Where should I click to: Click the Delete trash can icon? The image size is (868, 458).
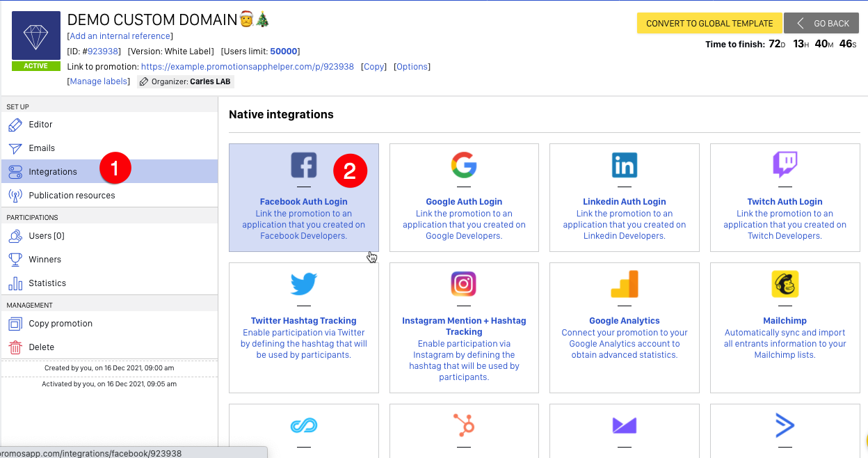click(x=15, y=347)
